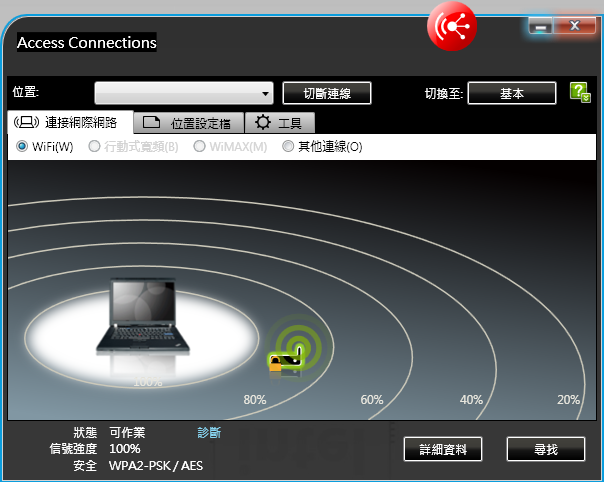Click the red Access Connections logo icon

click(x=452, y=26)
